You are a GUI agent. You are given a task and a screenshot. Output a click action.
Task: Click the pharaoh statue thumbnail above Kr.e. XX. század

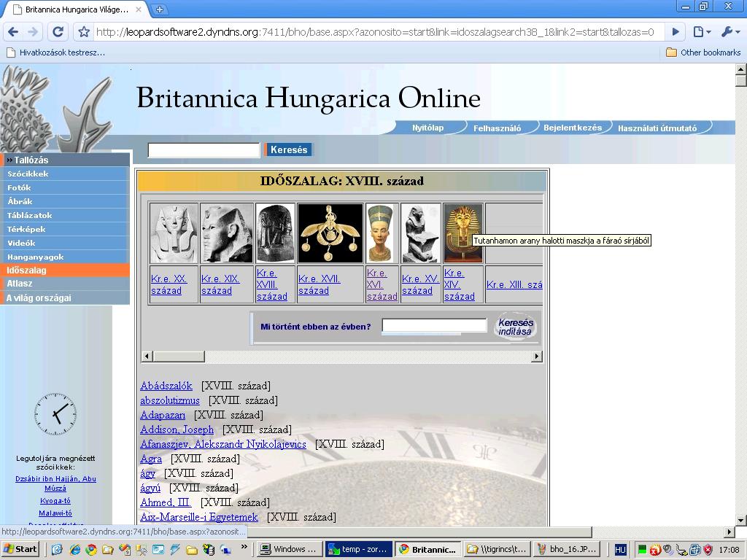click(174, 233)
